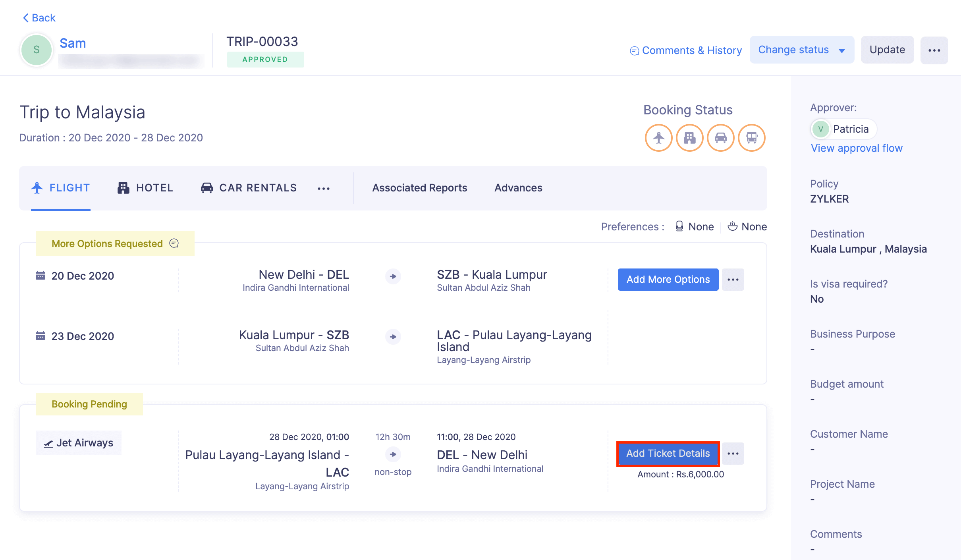Click the calendar icon beside 20 Dec 2020
Viewport: 961px width, 560px height.
(x=41, y=275)
